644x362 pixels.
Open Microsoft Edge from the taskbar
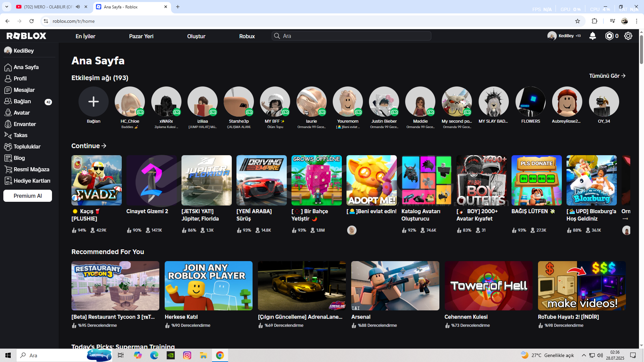point(154,355)
